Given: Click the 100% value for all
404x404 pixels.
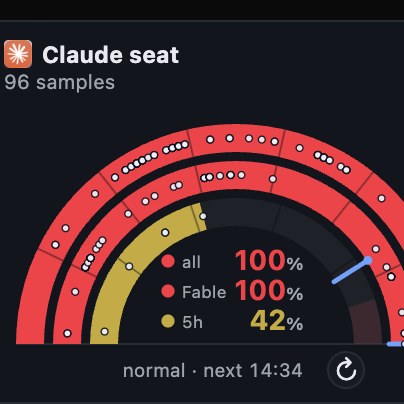Looking at the screenshot, I should point(269,261).
